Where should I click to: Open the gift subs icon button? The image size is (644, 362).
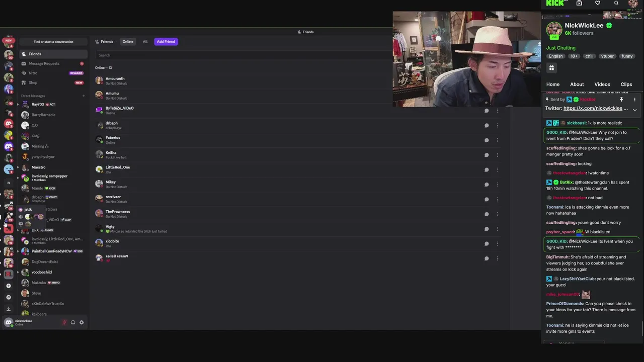tap(551, 68)
